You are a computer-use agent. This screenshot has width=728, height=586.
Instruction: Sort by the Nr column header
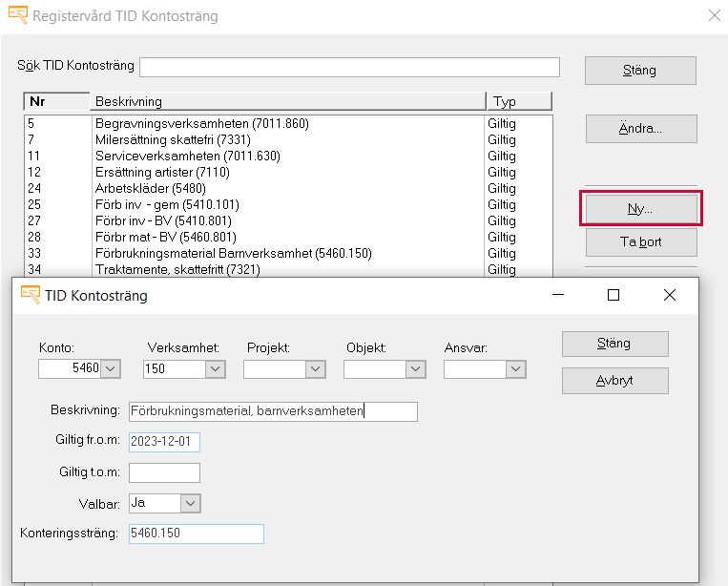(56, 101)
